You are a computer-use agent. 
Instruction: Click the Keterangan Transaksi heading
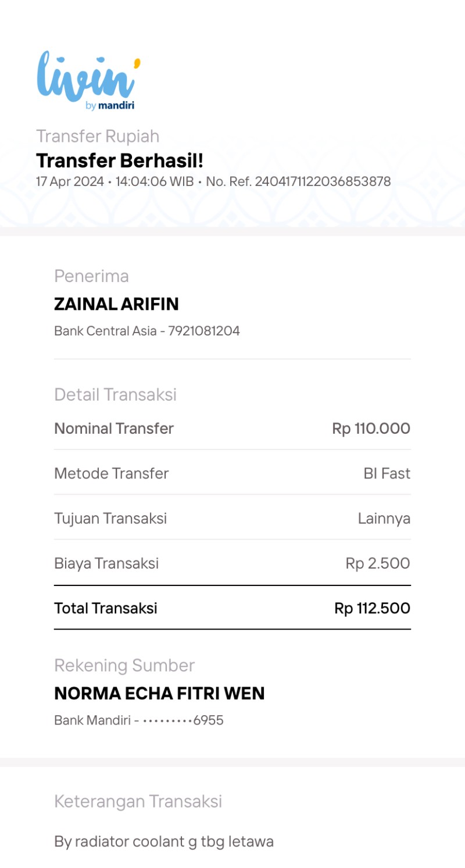[x=138, y=802]
